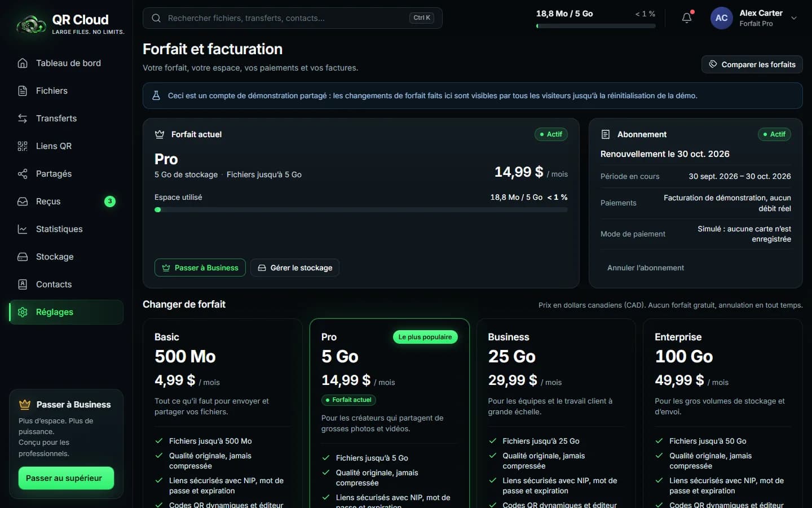Click the Liens QR code icon
The width and height of the screenshot is (812, 508).
pos(23,146)
